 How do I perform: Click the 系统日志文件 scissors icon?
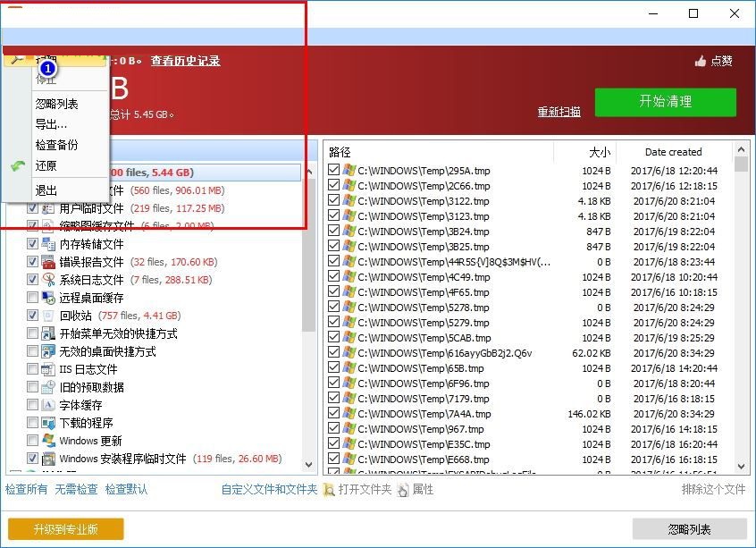pos(46,280)
